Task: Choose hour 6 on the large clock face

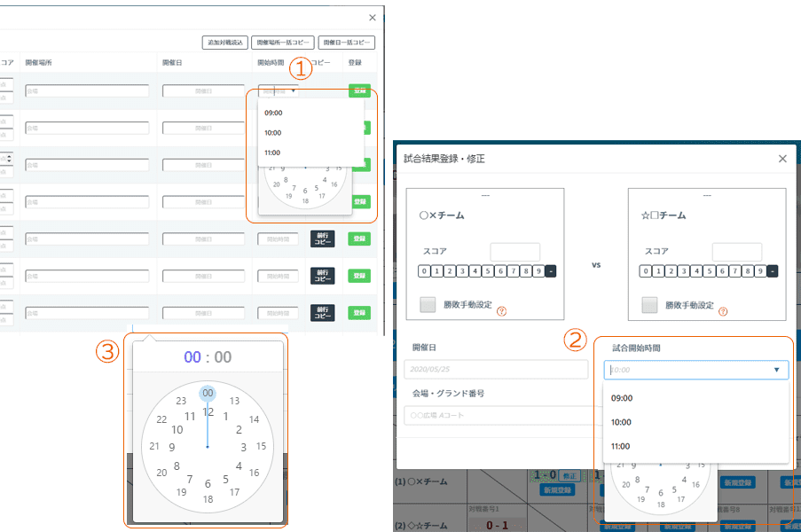Action: pos(208,483)
